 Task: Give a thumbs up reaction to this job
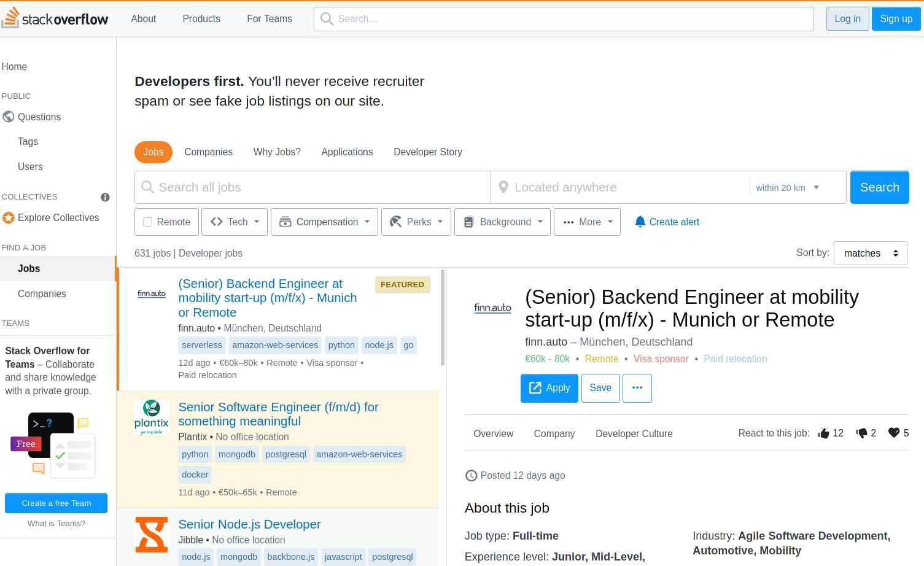point(824,433)
